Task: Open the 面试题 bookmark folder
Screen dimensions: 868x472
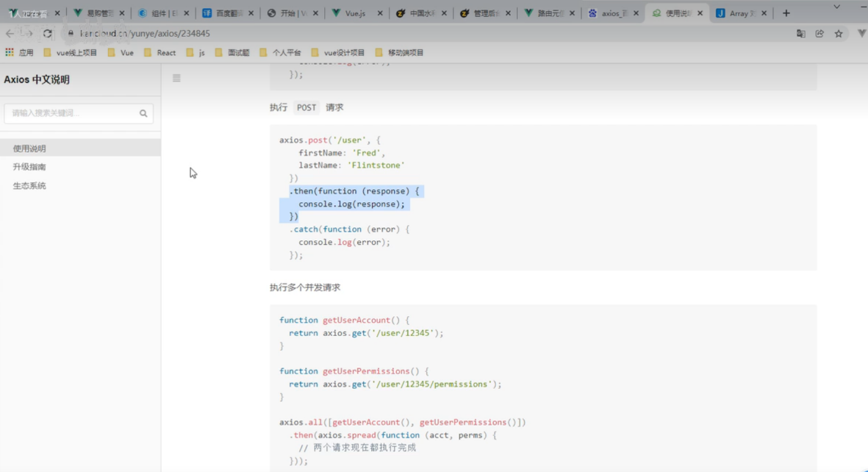Action: click(232, 53)
